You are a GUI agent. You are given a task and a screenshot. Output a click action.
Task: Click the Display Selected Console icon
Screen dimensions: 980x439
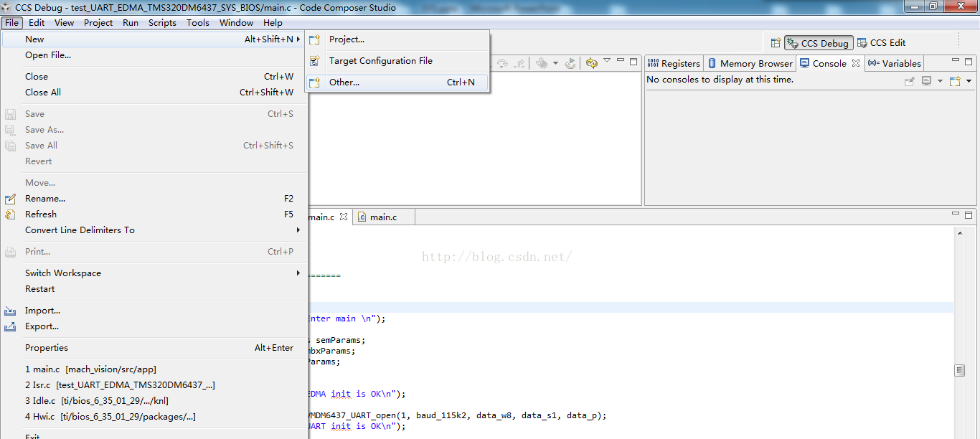926,81
